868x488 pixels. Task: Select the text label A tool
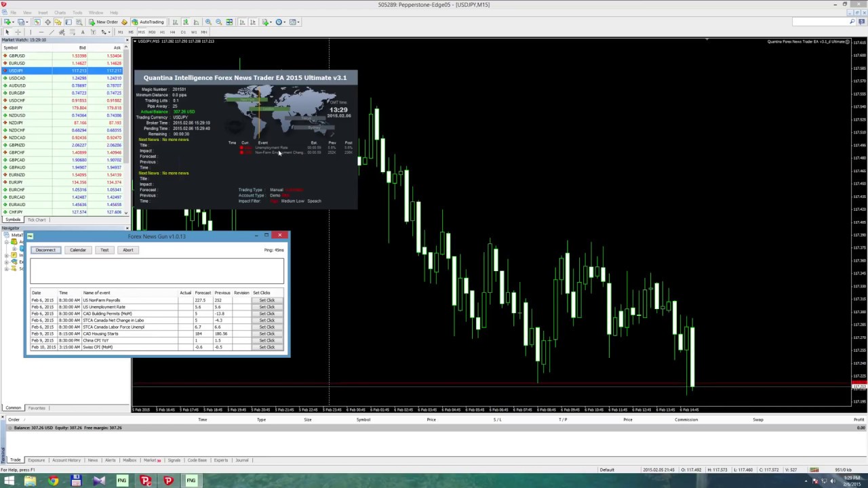[x=83, y=32]
